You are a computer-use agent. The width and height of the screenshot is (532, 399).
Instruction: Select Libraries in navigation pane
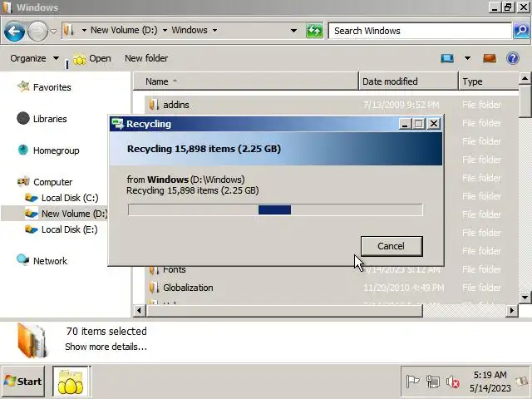(50, 119)
